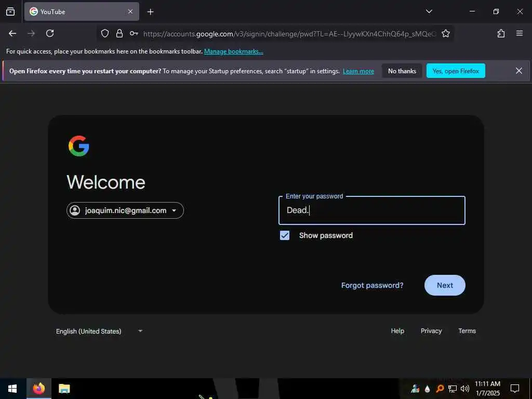
Task: Click the Firefox taskbar icon
Action: (x=38, y=389)
